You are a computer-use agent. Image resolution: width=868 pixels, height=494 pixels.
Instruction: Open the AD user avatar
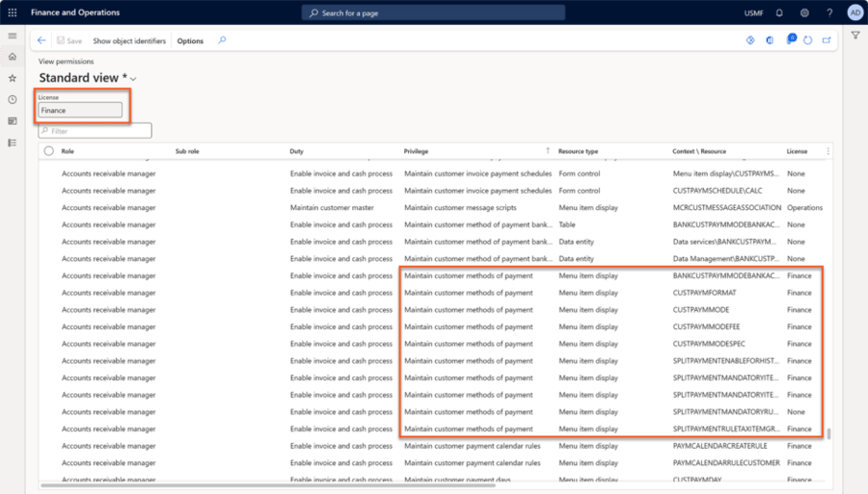(855, 12)
